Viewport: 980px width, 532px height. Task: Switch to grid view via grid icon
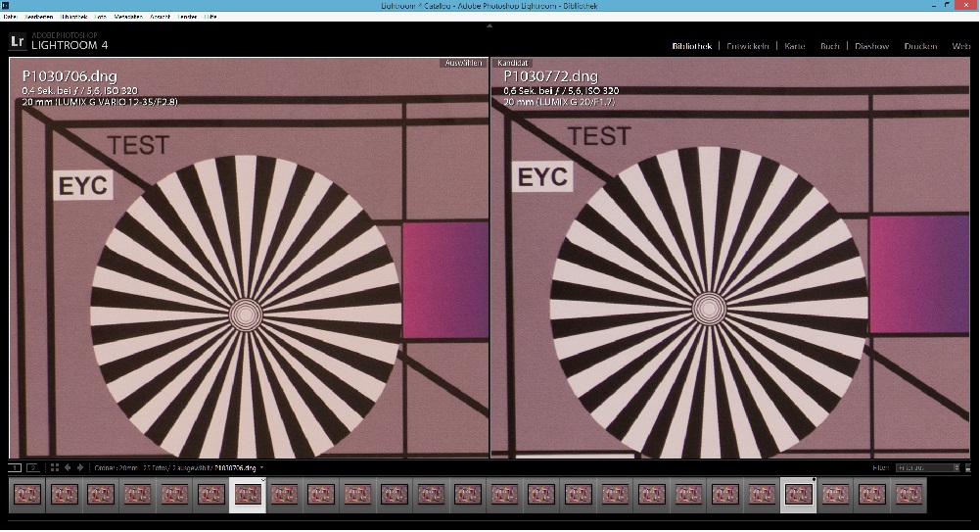click(55, 467)
